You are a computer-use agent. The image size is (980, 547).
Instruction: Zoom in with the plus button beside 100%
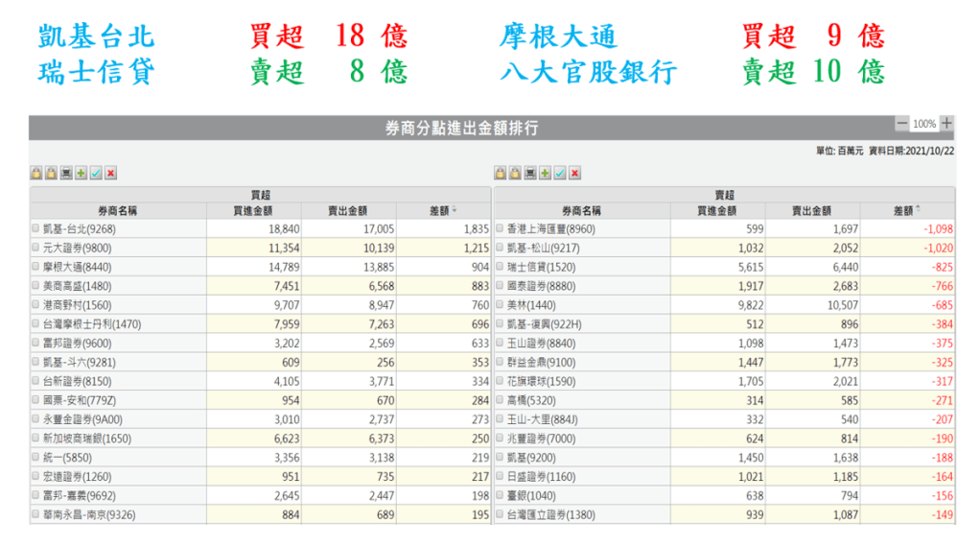pyautogui.click(x=946, y=124)
